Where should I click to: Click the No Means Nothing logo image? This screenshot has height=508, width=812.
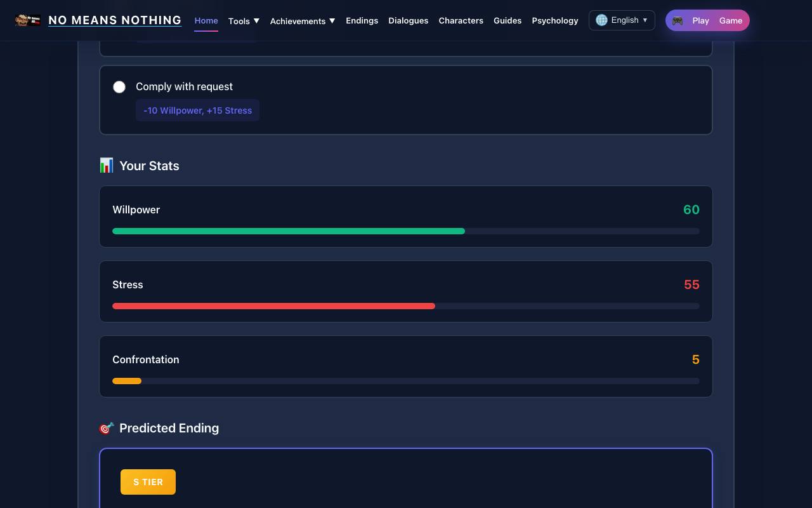28,20
